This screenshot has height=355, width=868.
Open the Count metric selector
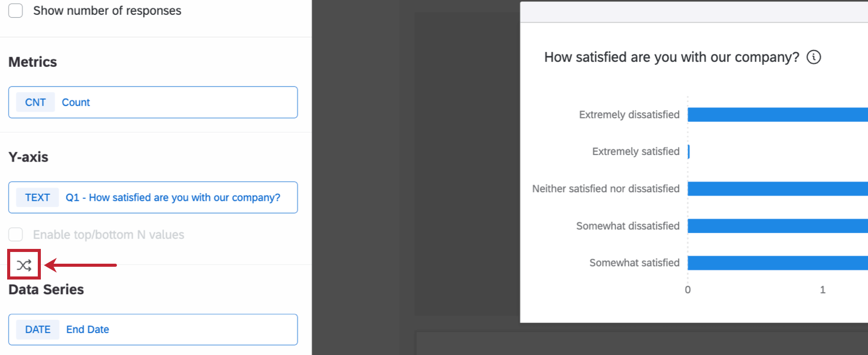click(x=153, y=102)
